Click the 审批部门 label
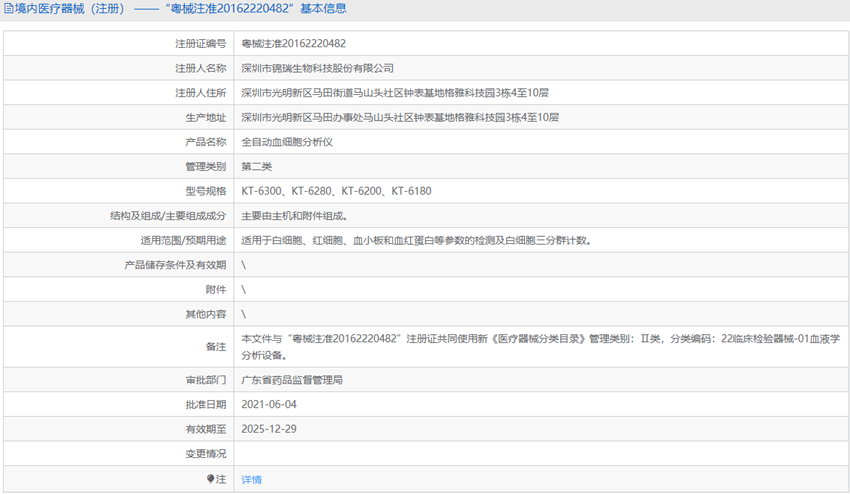The height and width of the screenshot is (494, 850). point(205,380)
